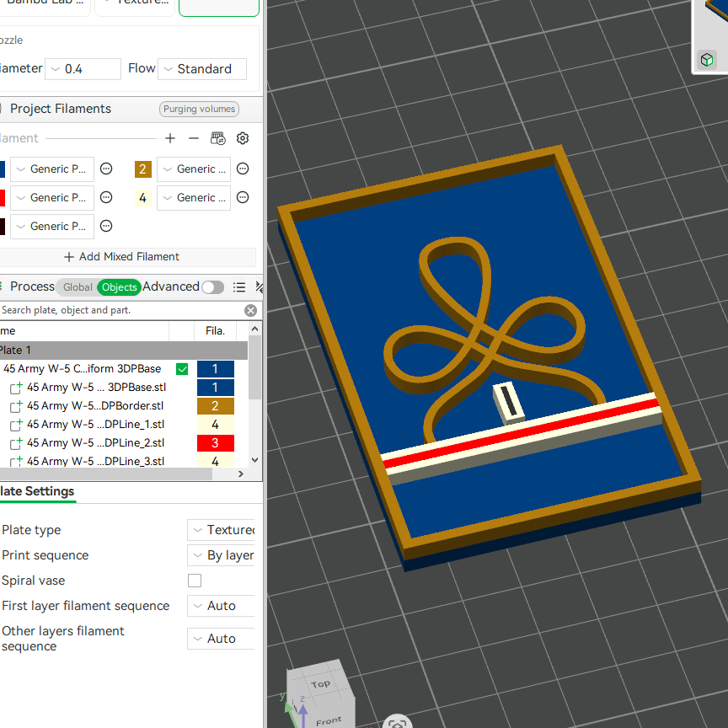Image resolution: width=728 pixels, height=728 pixels.
Task: Open First layer filament sequence dropdown
Action: tap(221, 606)
